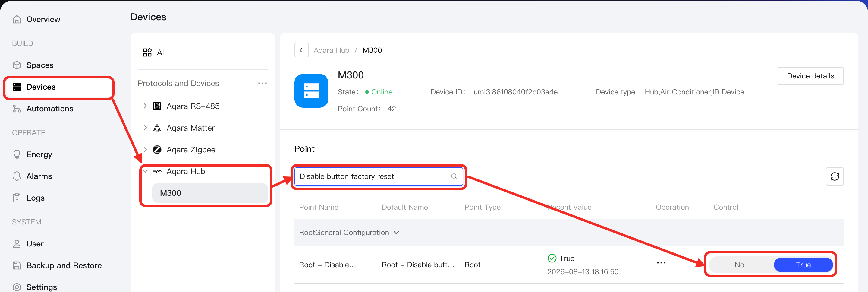Refresh the point list

point(835,176)
